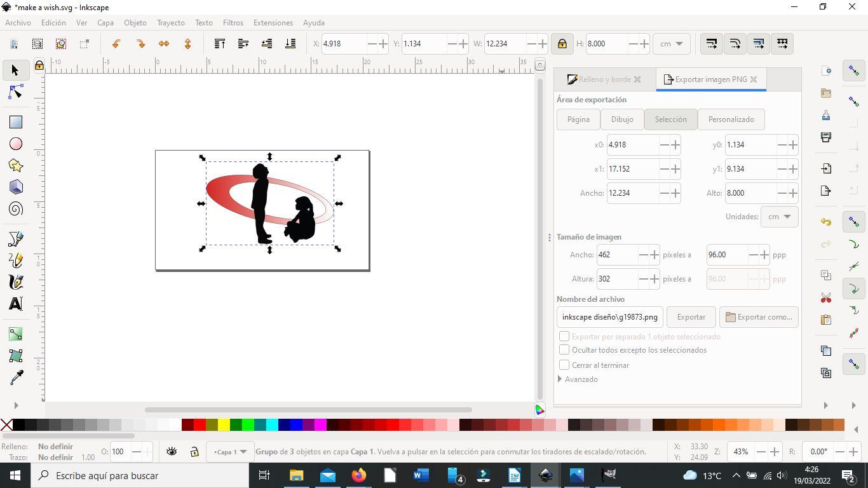Check 'Ocultar todos excepto los seleccionados'
The image size is (868, 488).
pos(564,350)
